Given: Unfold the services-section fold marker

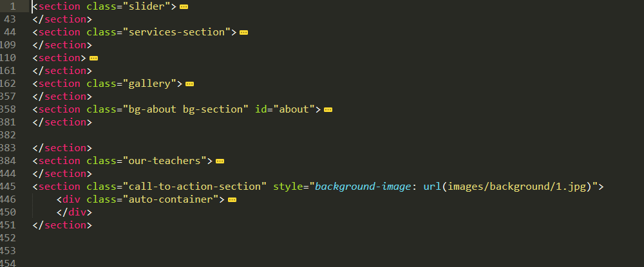Looking at the screenshot, I should coord(243,32).
